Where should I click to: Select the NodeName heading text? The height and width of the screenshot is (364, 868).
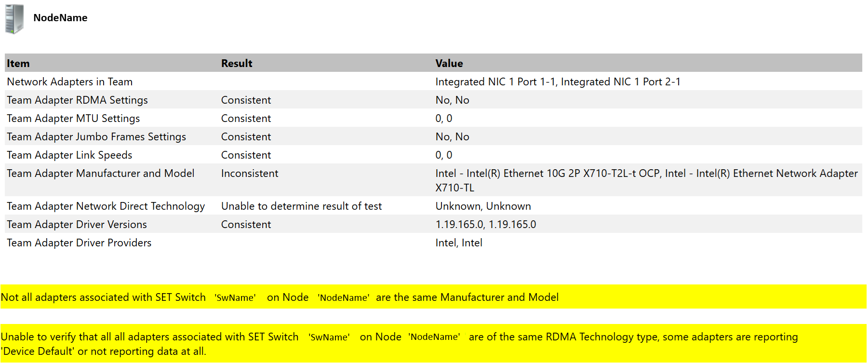point(60,18)
